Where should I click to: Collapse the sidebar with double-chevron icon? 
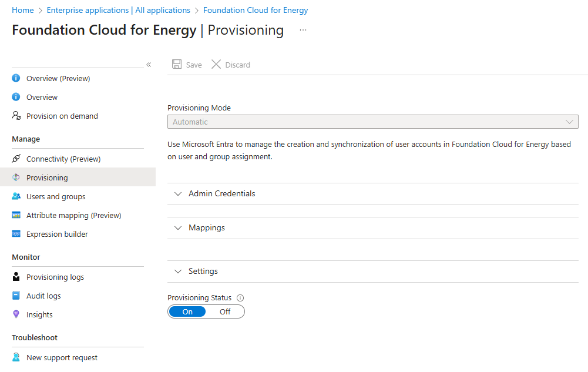click(149, 65)
